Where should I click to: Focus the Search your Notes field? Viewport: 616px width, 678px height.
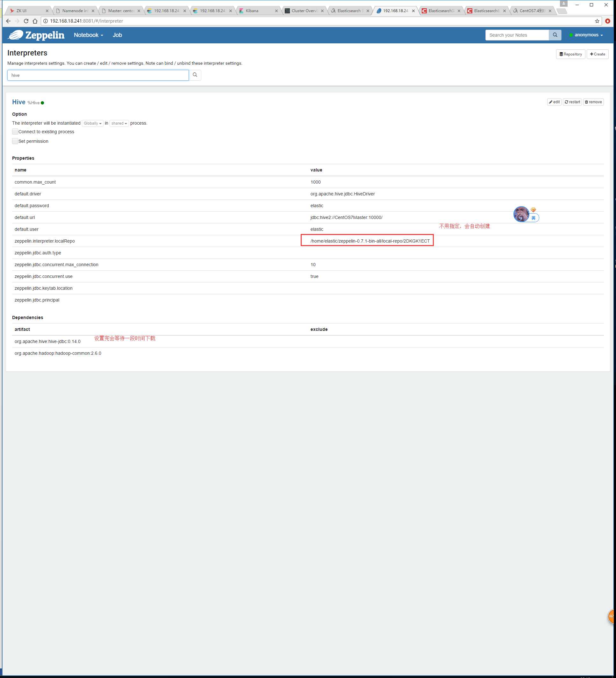pyautogui.click(x=517, y=35)
